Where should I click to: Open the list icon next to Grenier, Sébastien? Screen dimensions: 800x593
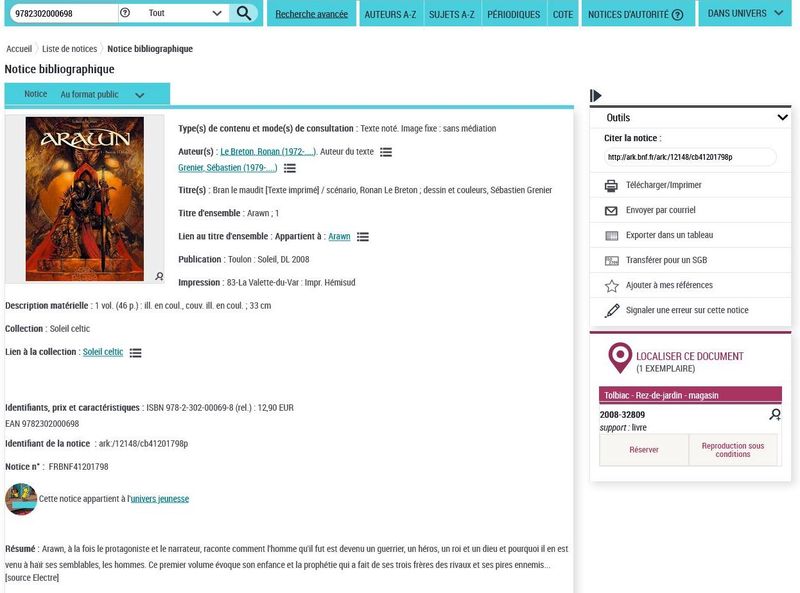point(289,168)
